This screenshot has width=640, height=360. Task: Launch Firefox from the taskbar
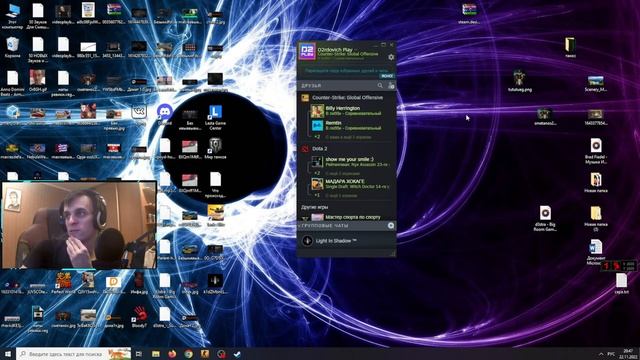pyautogui.click(x=172, y=354)
